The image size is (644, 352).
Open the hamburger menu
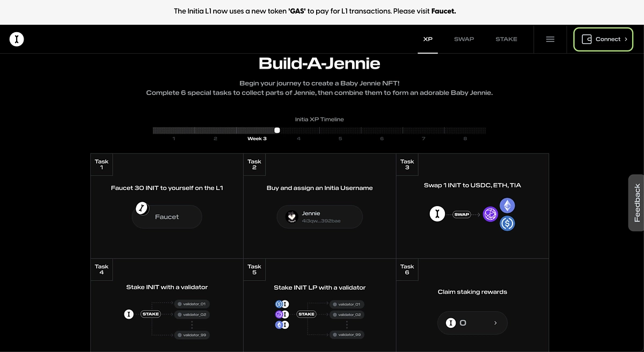[x=550, y=39]
